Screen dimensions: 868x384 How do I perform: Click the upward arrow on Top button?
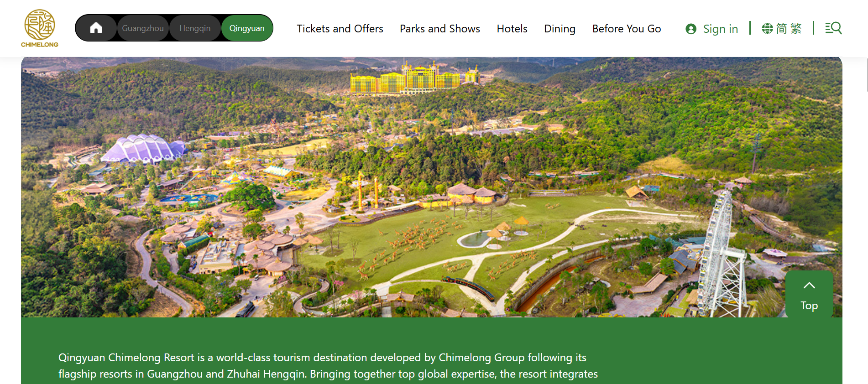[x=809, y=285]
